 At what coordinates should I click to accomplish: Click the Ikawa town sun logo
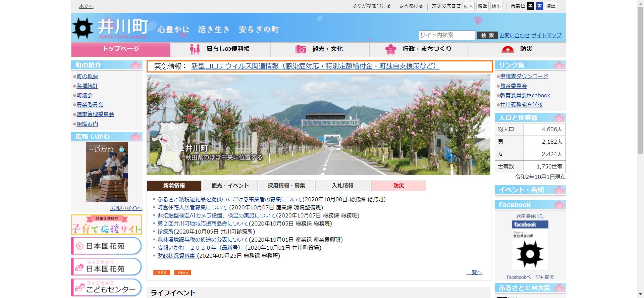click(83, 28)
